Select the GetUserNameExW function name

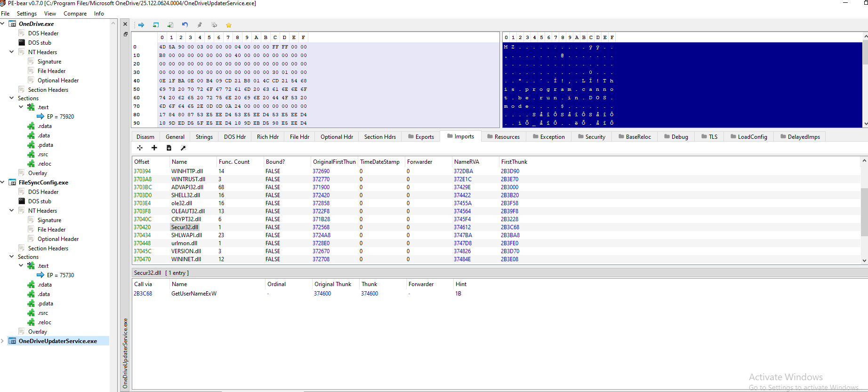click(194, 293)
